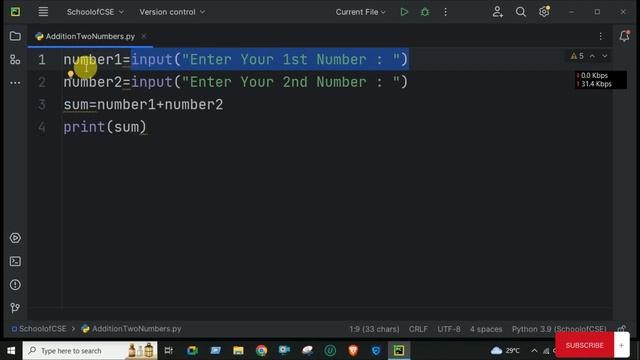
Task: Click the number2 variable on line 2
Action: click(93, 82)
